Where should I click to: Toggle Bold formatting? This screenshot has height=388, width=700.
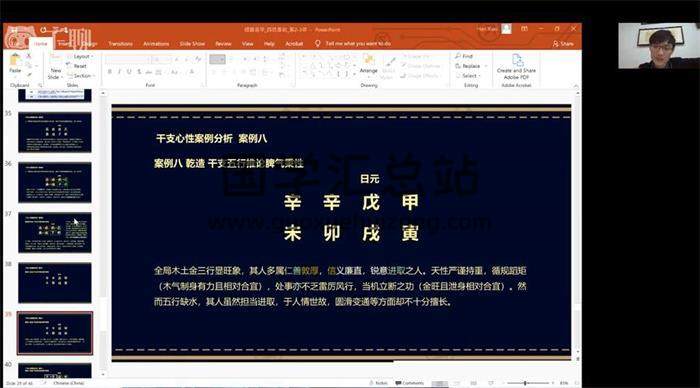coord(109,72)
